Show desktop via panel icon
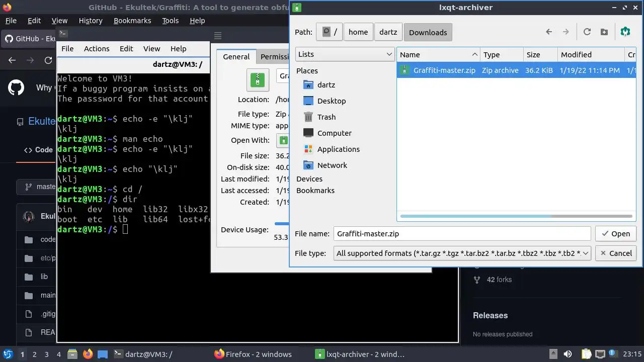Viewport: 644px width, 362px height. click(103, 354)
